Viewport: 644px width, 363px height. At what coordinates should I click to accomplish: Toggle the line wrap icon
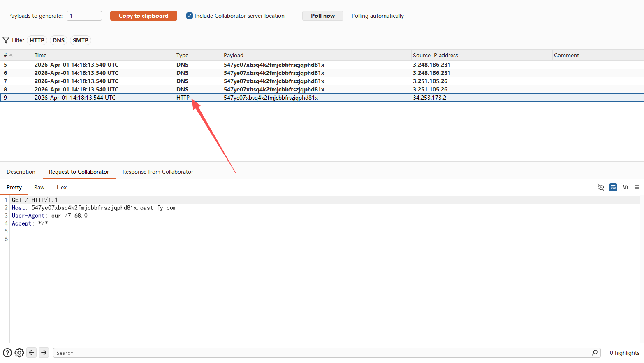click(613, 187)
